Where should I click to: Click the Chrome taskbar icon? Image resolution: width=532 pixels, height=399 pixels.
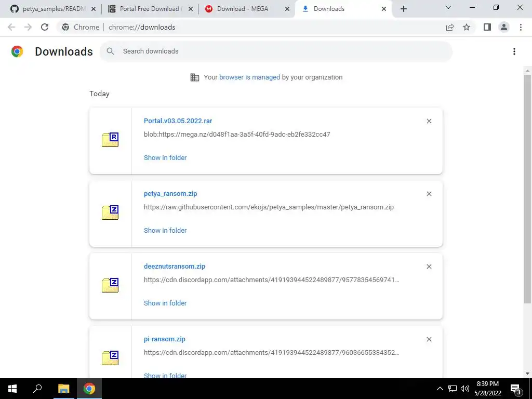(89, 389)
